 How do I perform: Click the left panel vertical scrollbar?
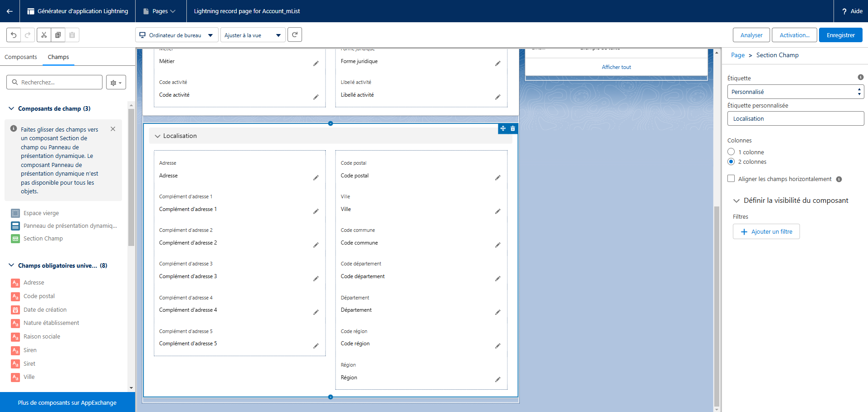coord(131,177)
